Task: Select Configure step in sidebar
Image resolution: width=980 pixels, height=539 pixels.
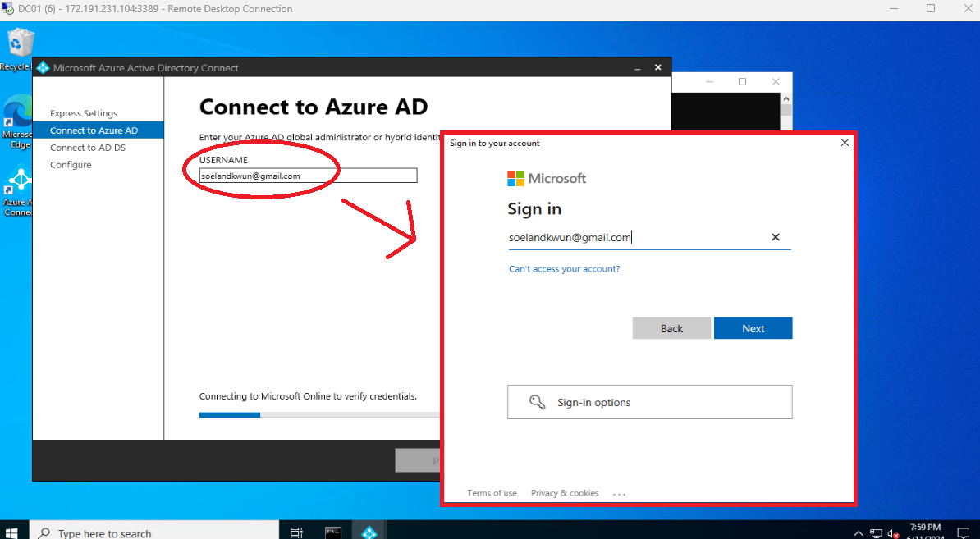Action: pyautogui.click(x=71, y=164)
